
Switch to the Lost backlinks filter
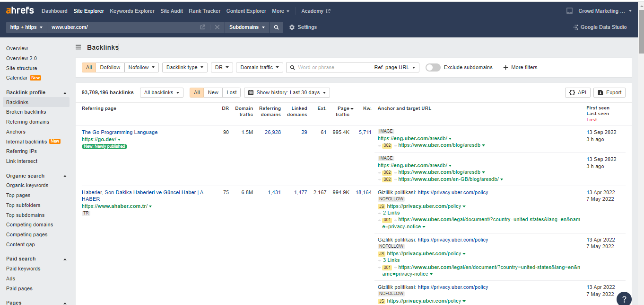(x=231, y=92)
